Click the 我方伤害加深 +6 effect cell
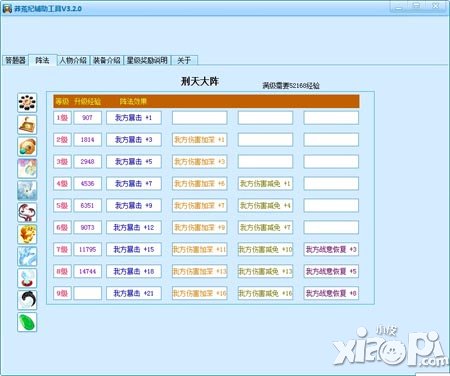 point(200,184)
